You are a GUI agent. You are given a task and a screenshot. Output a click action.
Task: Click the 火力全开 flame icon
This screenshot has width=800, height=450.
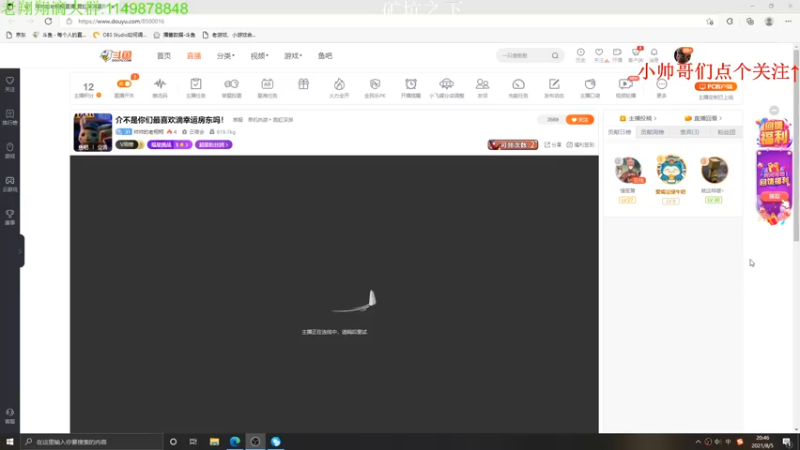pos(339,84)
